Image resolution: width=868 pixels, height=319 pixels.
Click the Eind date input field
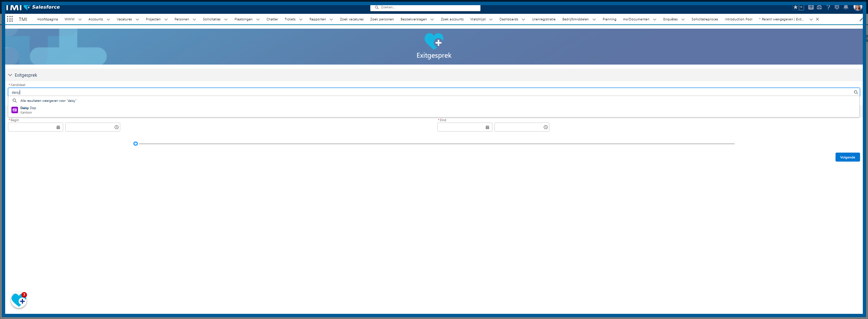465,127
